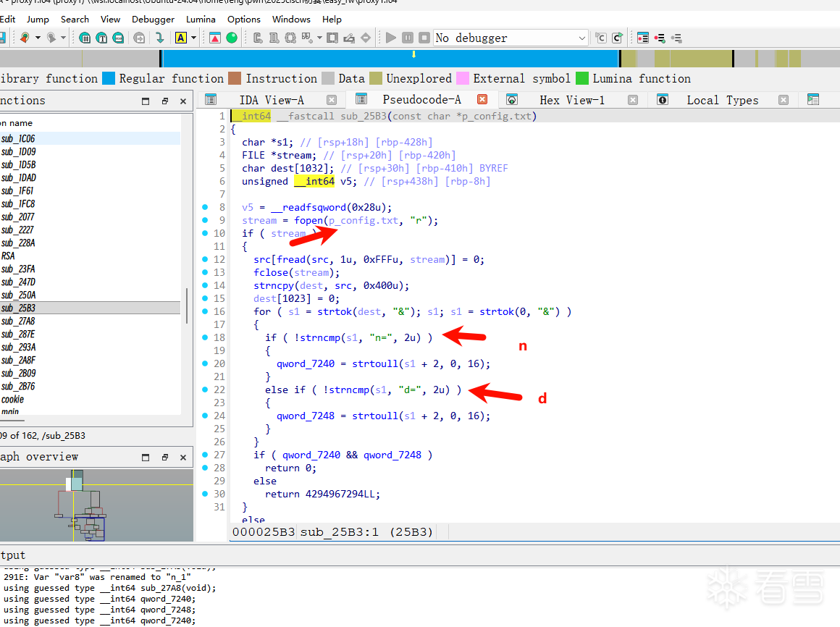
Task: Click the grayed jump to address icon
Action: click(x=139, y=38)
